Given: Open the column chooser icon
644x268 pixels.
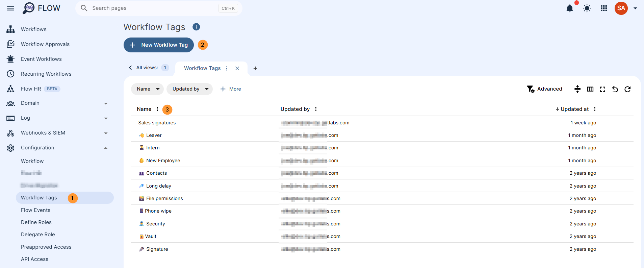Looking at the screenshot, I should [x=590, y=89].
